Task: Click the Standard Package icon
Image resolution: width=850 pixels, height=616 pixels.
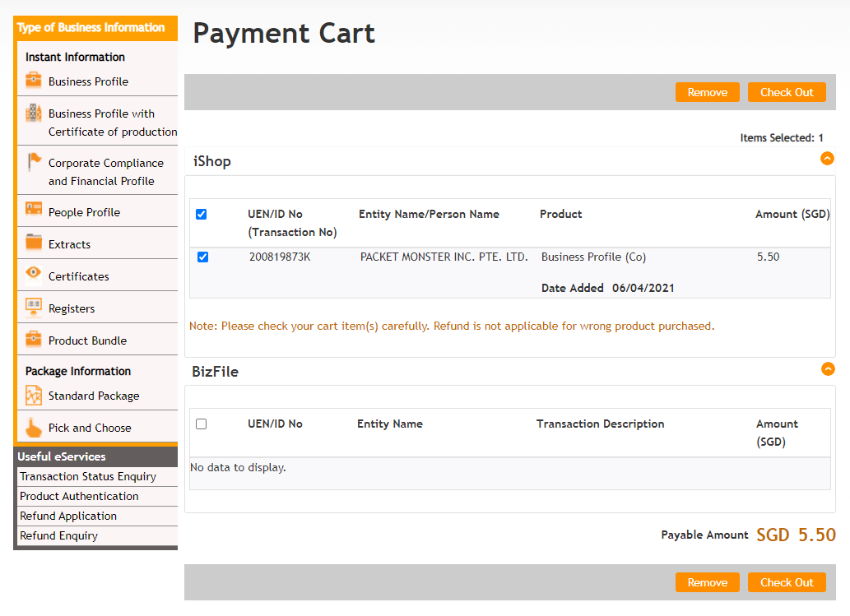Action: pyautogui.click(x=34, y=396)
